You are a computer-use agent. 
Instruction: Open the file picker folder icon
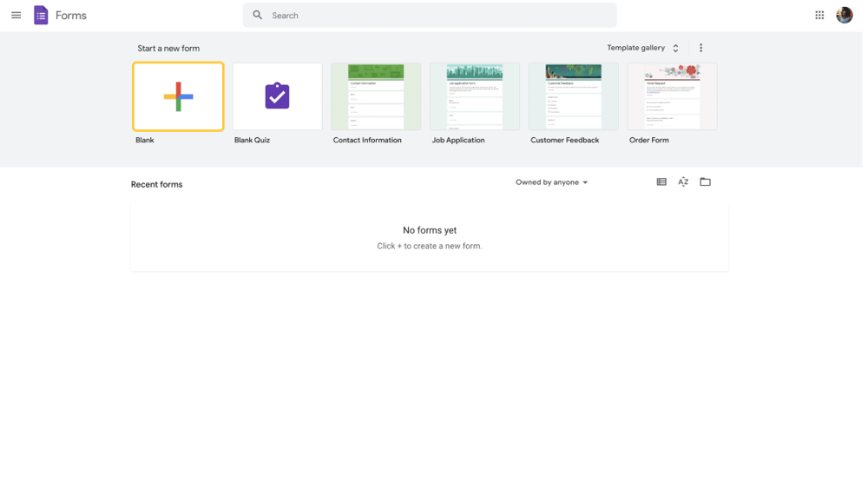pyautogui.click(x=705, y=181)
